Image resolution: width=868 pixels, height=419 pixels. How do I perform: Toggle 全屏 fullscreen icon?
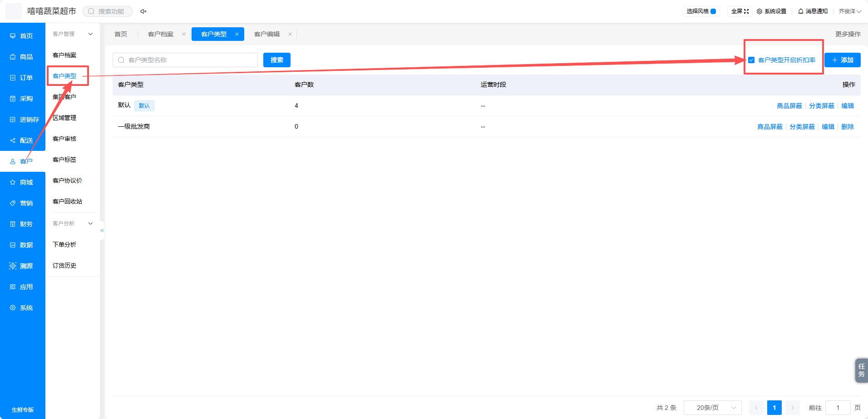point(746,11)
